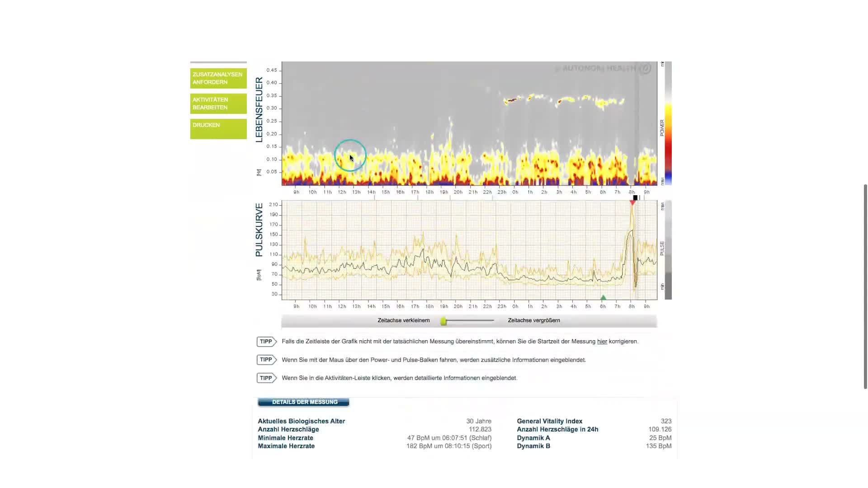Click the green minimum heart rate marker
This screenshot has width=868, height=488.
click(x=603, y=297)
